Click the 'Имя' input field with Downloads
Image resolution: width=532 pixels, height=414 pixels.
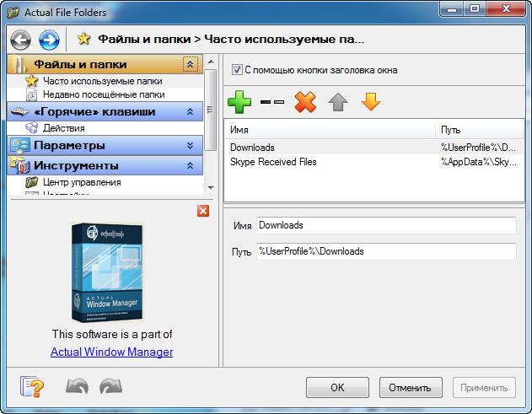click(386, 225)
